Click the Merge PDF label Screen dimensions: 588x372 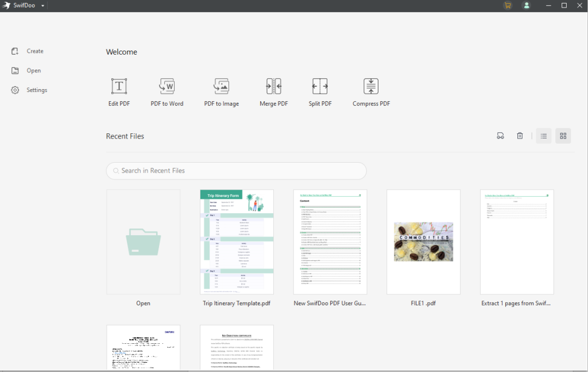click(274, 103)
